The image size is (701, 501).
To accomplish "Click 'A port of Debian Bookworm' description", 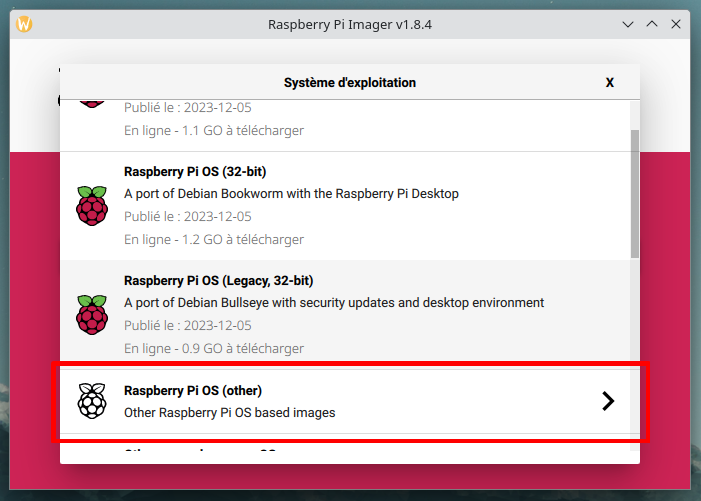I will [x=291, y=194].
